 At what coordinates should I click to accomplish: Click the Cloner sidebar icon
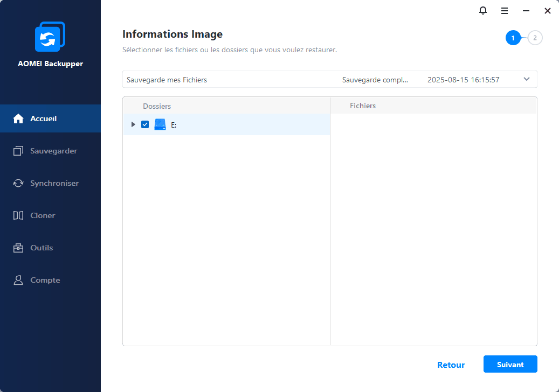tap(18, 215)
